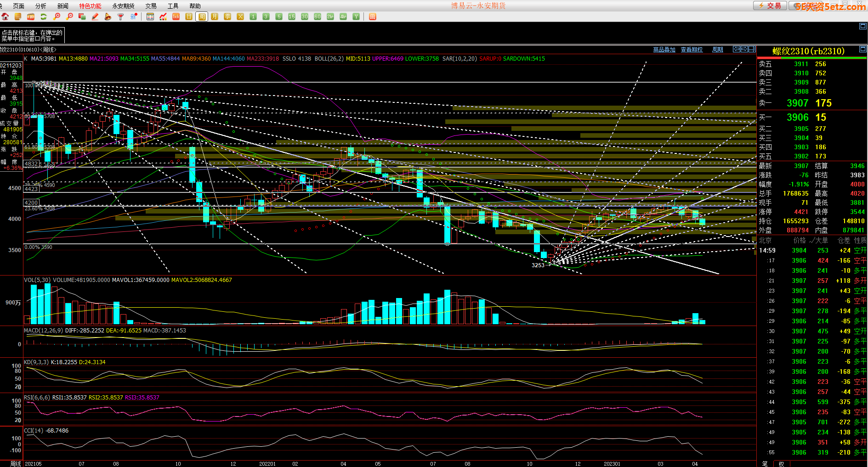Click the red house Home icon

tap(5, 17)
